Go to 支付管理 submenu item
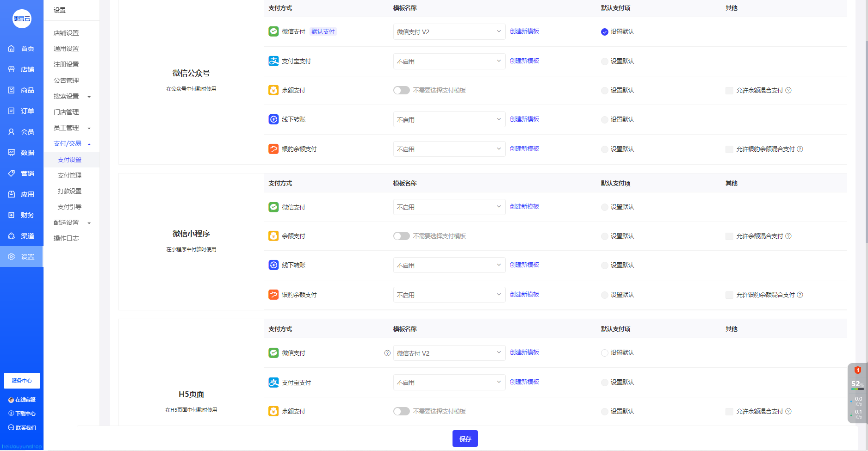The image size is (868, 451). 69,175
